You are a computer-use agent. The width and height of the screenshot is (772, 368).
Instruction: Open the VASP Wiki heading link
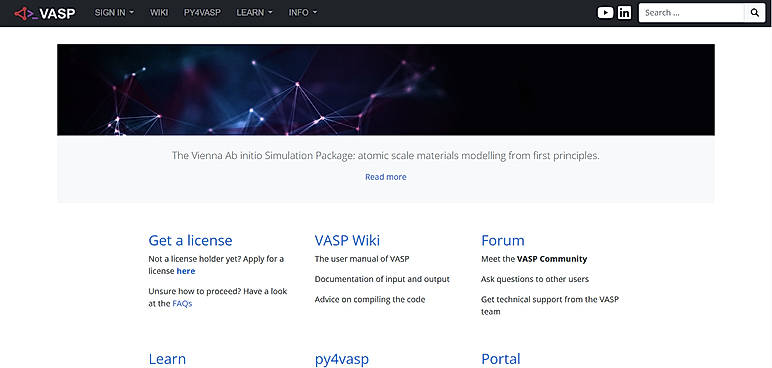347,240
